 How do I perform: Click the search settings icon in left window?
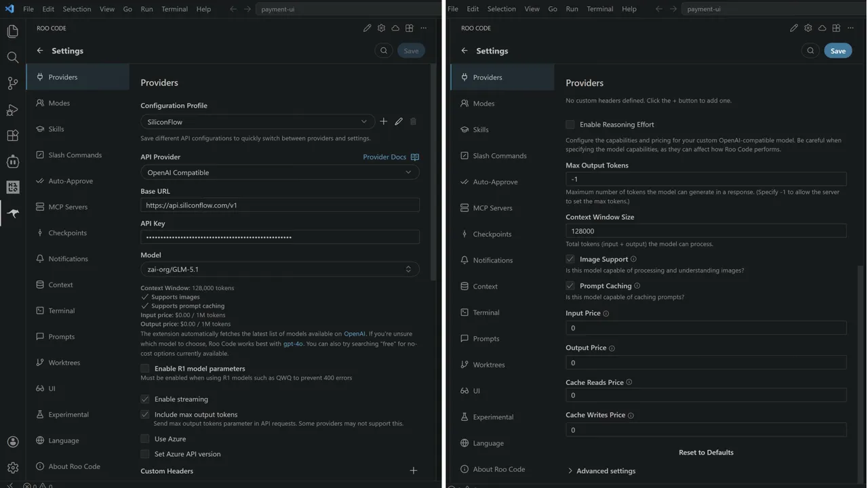tap(384, 50)
